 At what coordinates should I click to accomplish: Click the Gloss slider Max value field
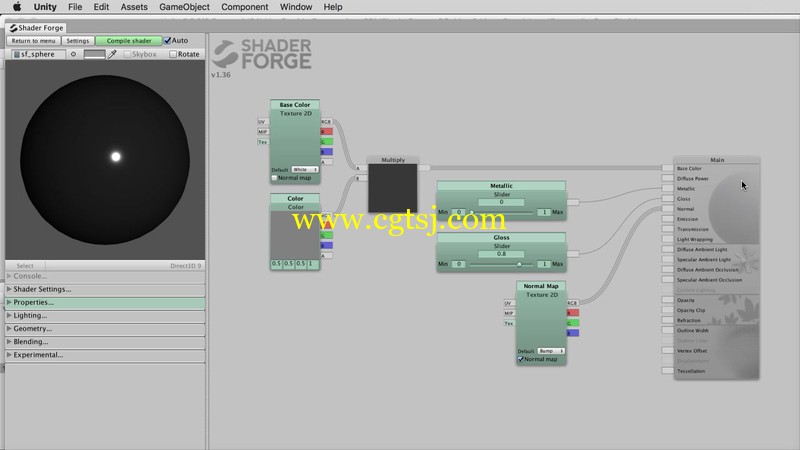[x=544, y=264]
